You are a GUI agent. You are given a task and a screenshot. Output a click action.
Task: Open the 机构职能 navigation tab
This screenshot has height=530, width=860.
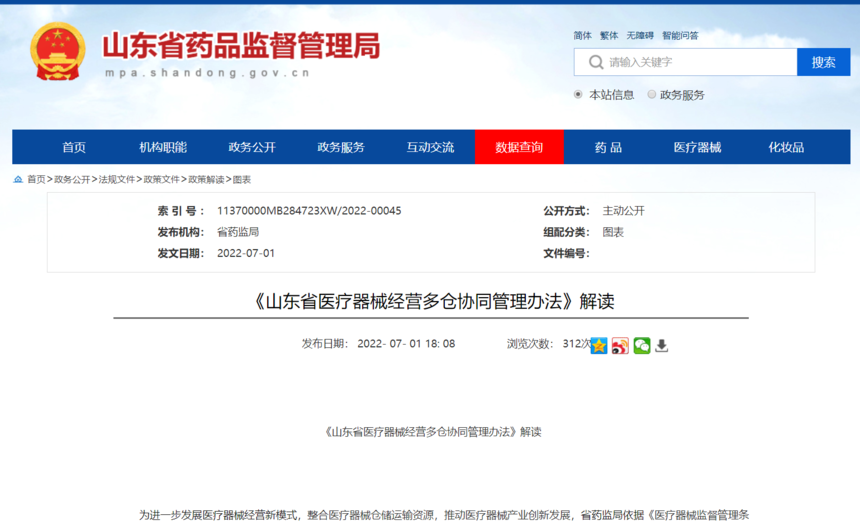163,147
